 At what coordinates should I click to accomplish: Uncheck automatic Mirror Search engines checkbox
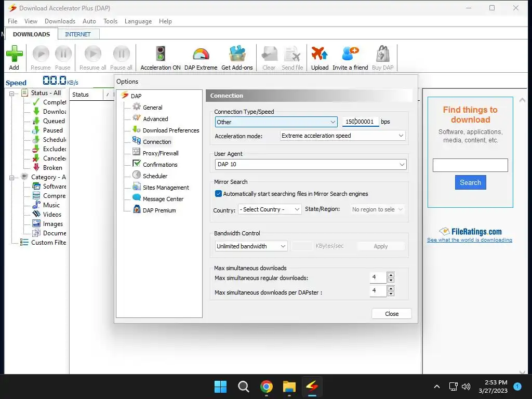point(219,194)
